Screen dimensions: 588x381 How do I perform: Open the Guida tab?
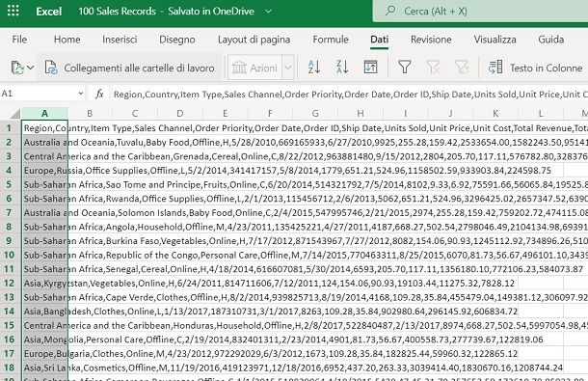click(x=550, y=40)
